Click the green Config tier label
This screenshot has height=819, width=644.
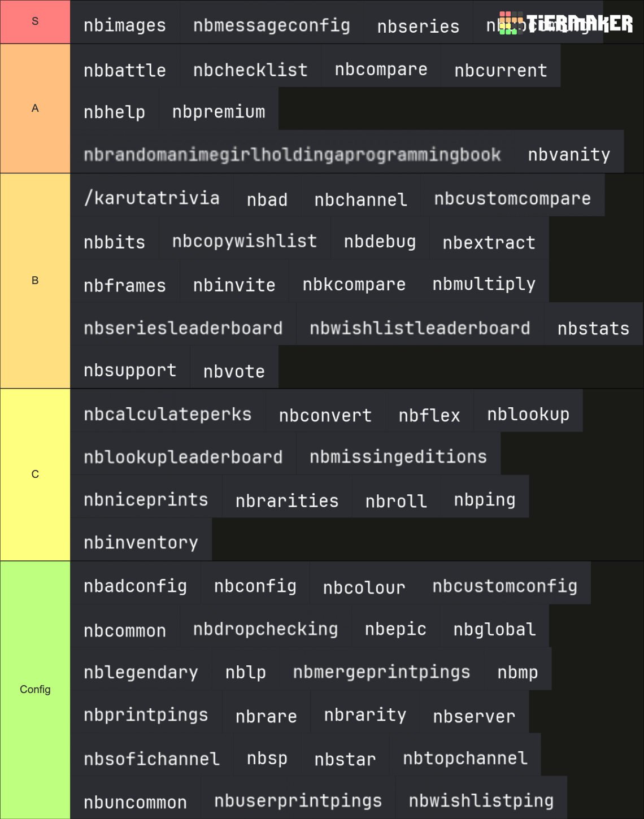(x=35, y=690)
